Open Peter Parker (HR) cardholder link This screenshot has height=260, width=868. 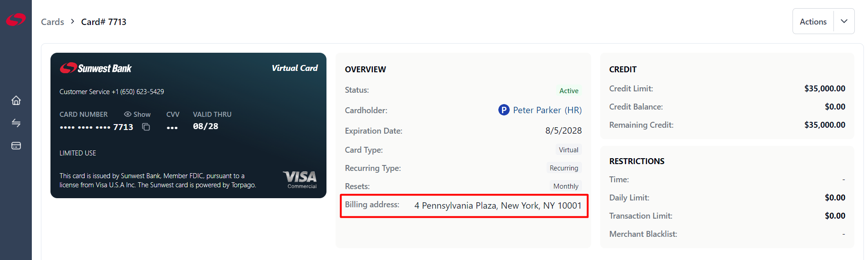click(547, 110)
